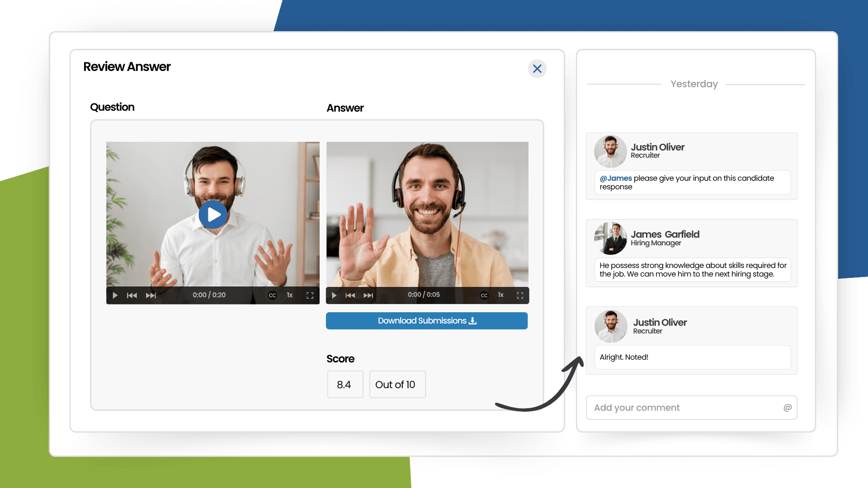Play the question video using center play button
Image resolution: width=868 pixels, height=488 pixels.
click(213, 215)
